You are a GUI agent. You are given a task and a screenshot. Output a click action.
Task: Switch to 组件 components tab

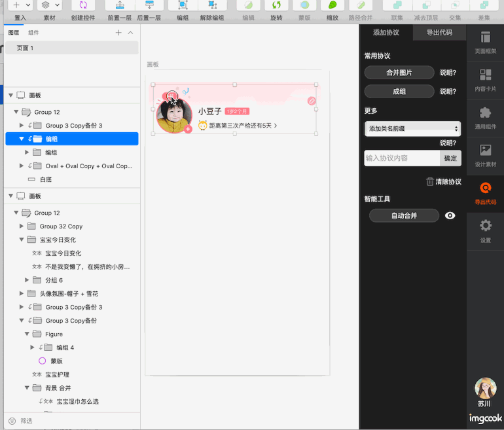tap(33, 33)
